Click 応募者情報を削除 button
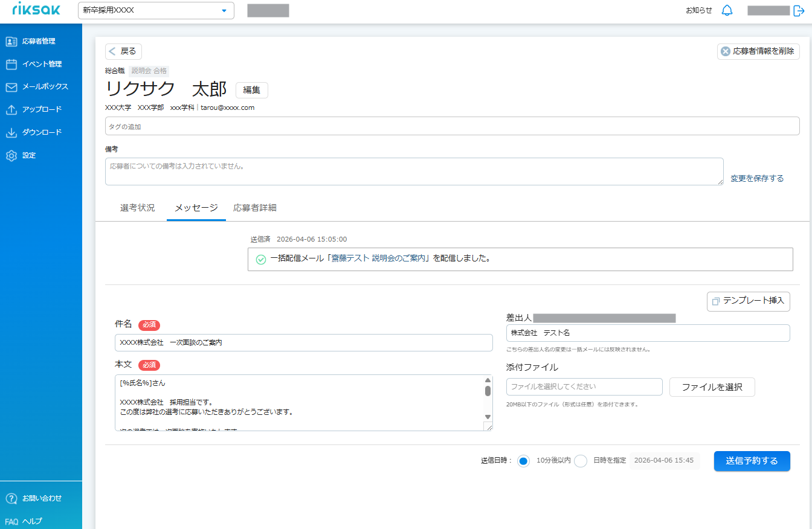 point(758,51)
